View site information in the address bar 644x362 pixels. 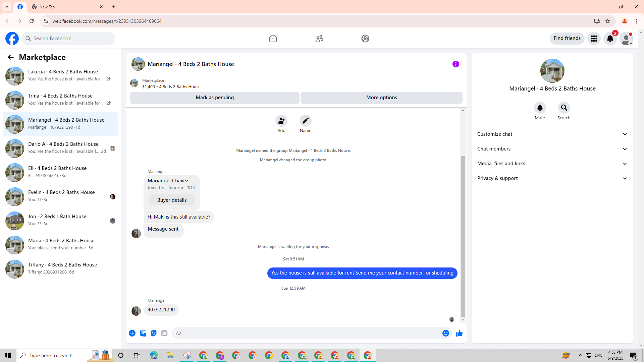46,21
